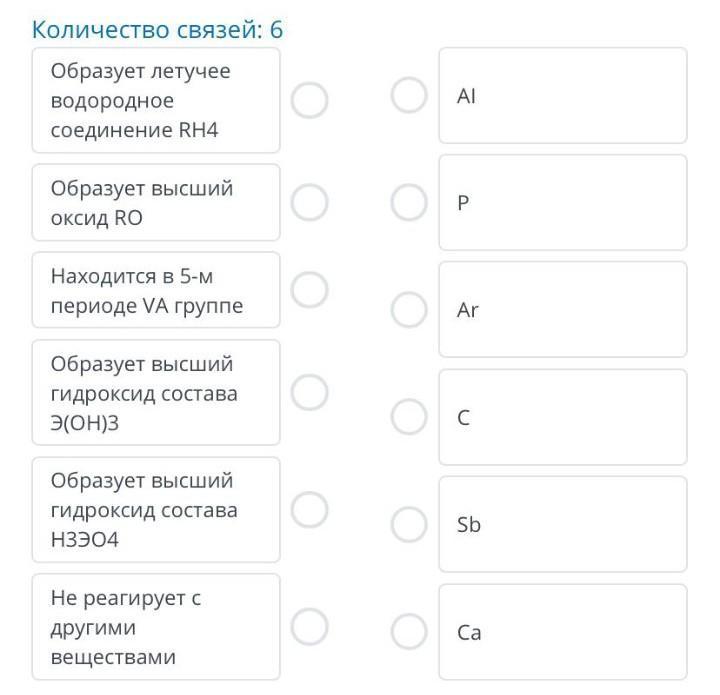Click the Ca answer box
720x695 pixels.
562,632
